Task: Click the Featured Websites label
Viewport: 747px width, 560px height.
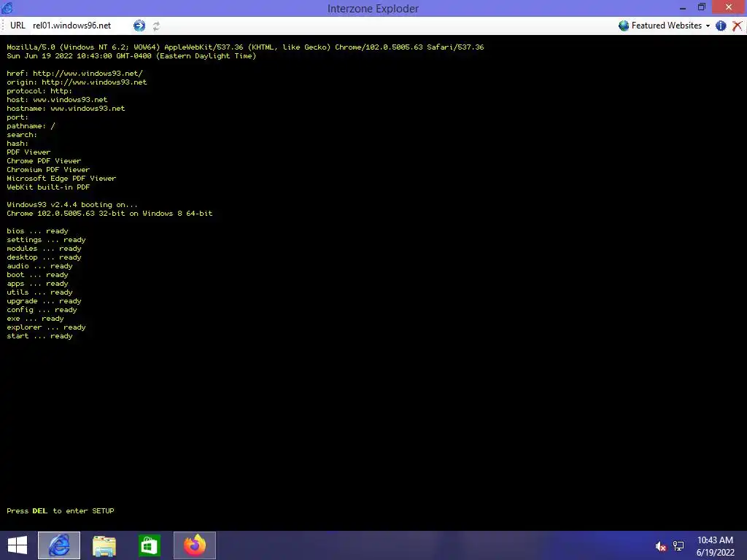Action: [x=667, y=26]
